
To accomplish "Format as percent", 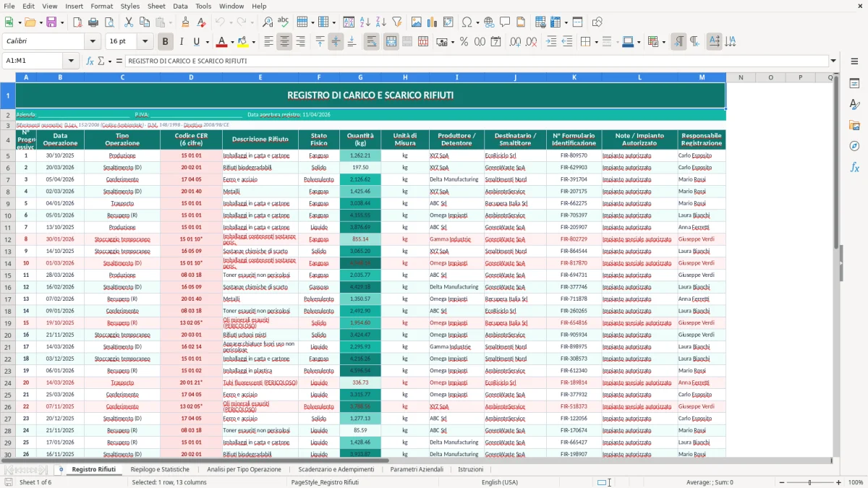I will [x=464, y=42].
